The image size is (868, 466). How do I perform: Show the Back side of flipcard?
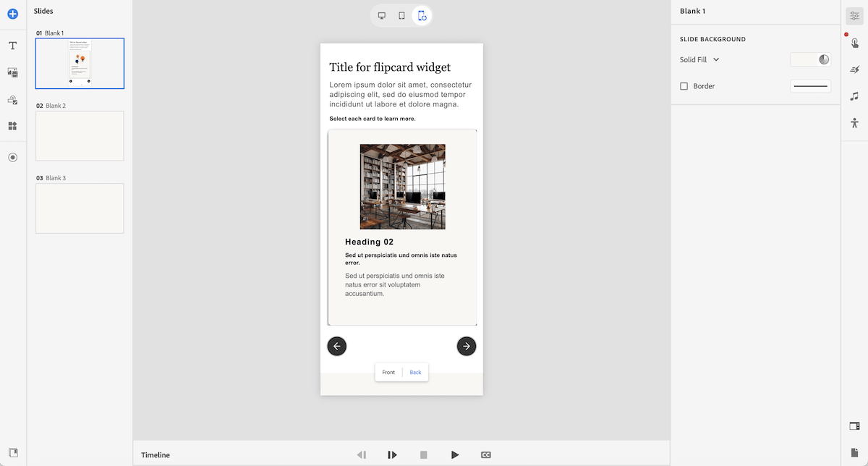pyautogui.click(x=415, y=373)
